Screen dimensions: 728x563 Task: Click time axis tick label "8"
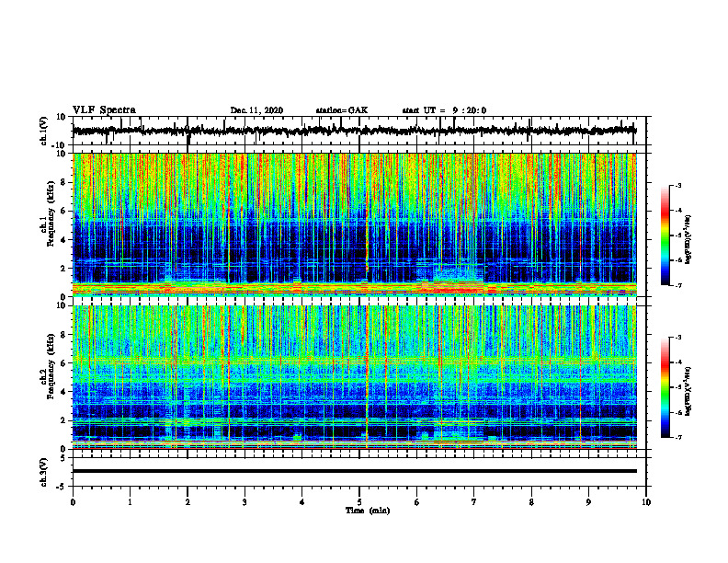531,502
